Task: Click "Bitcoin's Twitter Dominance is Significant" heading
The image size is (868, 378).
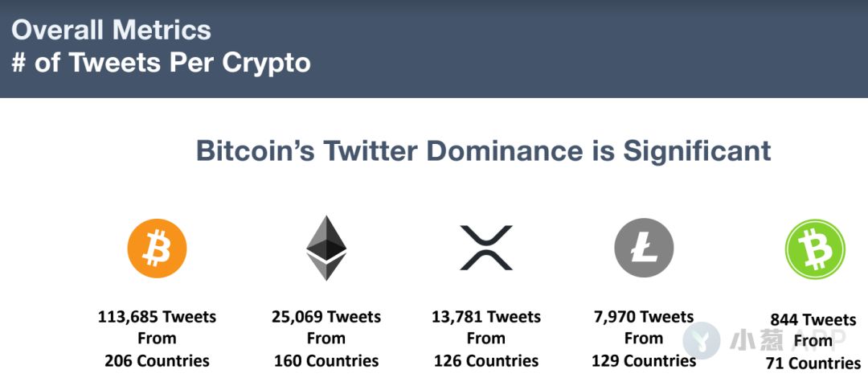Action: click(483, 150)
